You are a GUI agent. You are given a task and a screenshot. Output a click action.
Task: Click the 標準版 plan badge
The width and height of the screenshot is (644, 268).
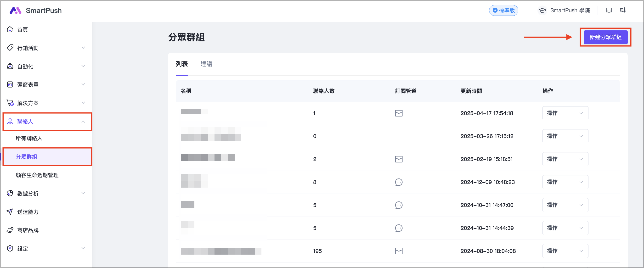(x=503, y=11)
